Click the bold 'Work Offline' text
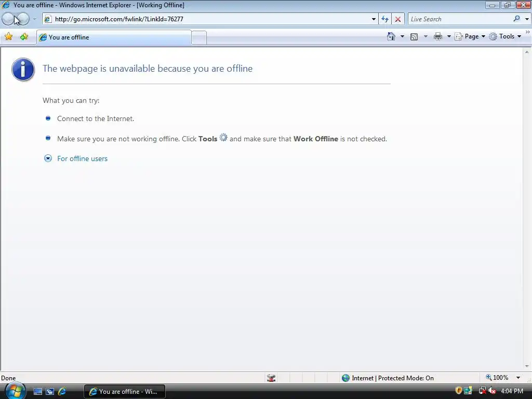Screen dimensions: 532x399 point(315,139)
